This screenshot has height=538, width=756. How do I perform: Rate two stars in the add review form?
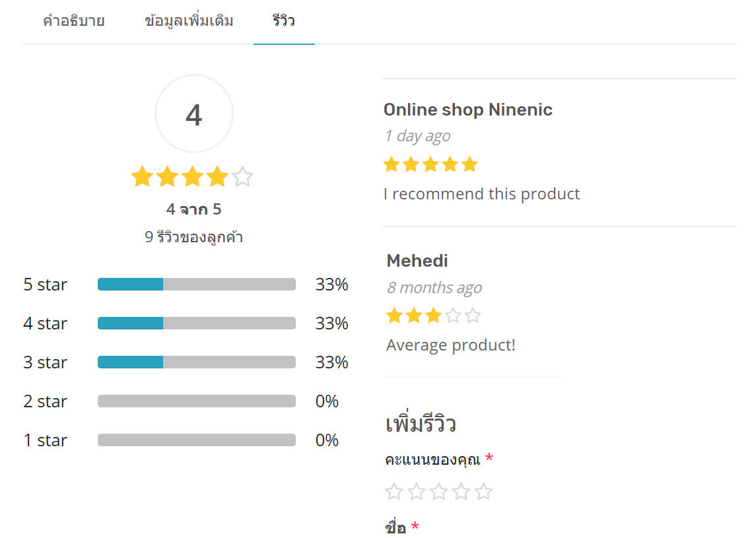coord(416,492)
